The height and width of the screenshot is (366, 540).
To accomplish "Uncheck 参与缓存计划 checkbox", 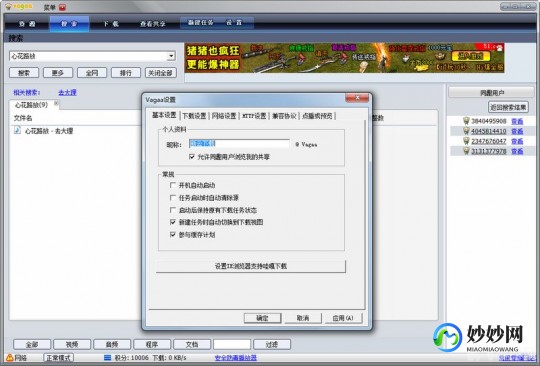I will (x=173, y=235).
